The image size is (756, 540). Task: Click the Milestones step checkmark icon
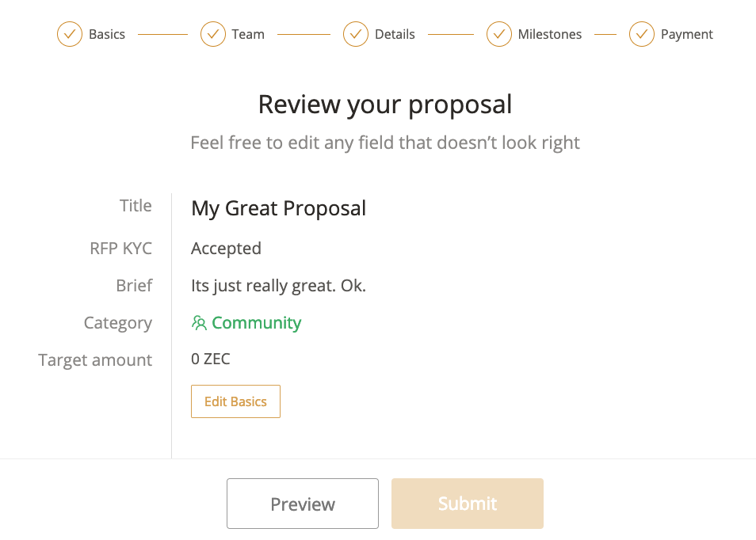click(x=499, y=34)
